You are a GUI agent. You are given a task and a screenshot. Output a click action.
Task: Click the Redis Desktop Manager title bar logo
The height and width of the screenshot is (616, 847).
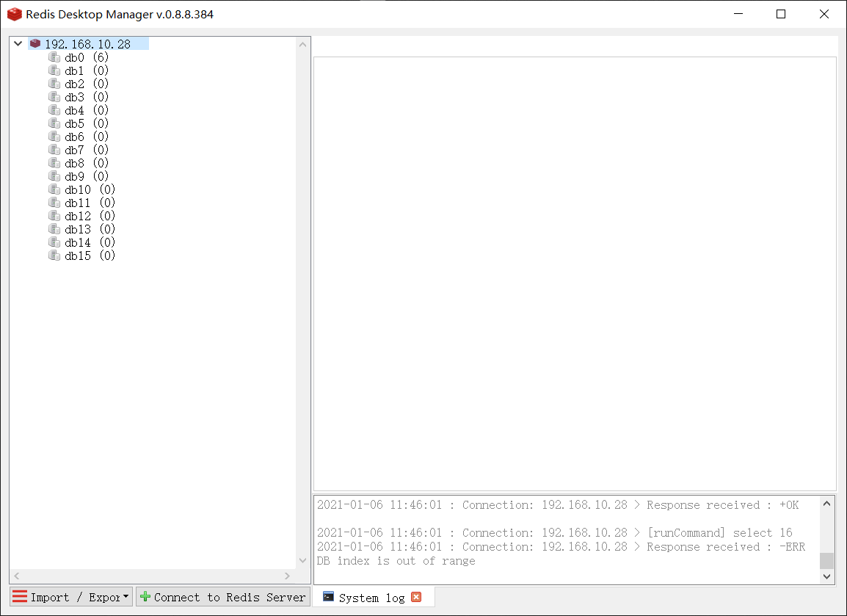(15, 14)
